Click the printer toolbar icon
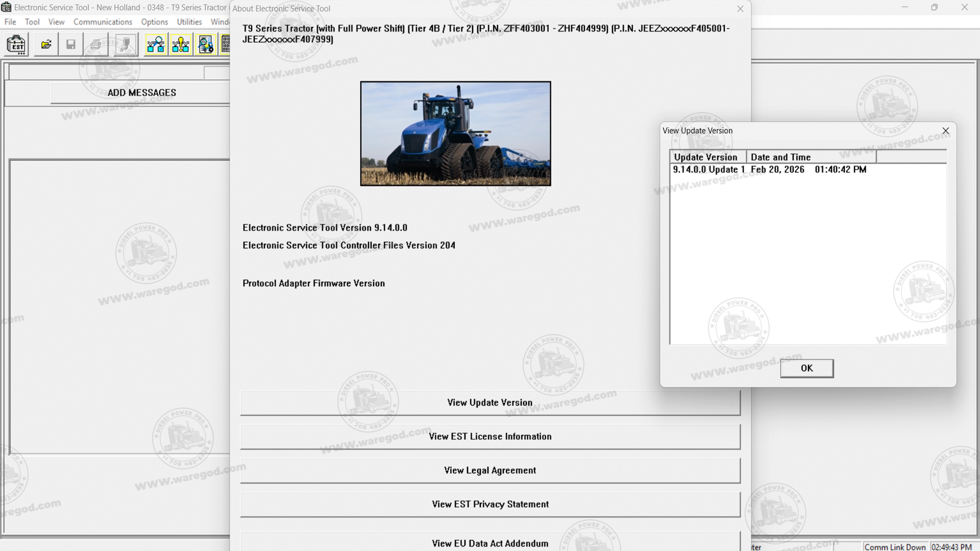This screenshot has height=551, width=980. tap(96, 45)
